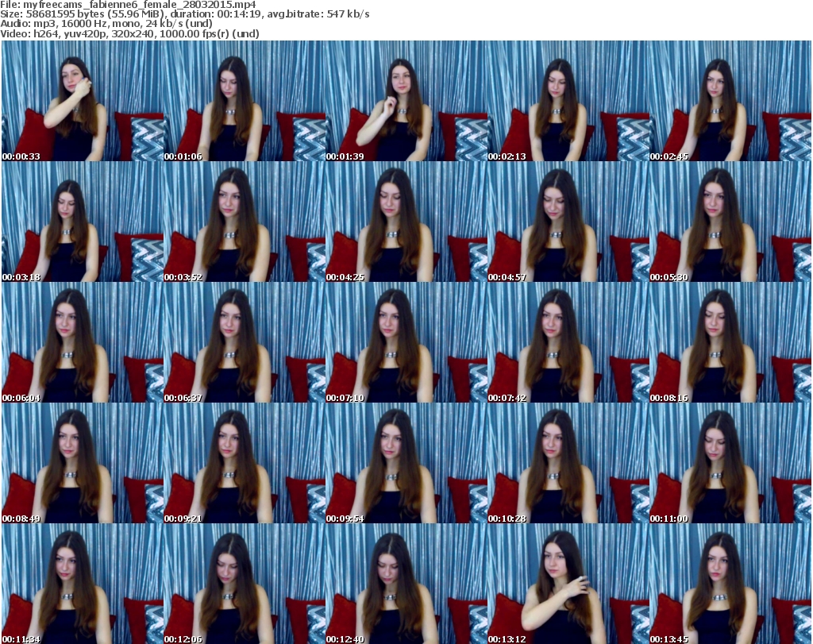Select the thumbnail stamped 00:02:45
This screenshot has width=813, height=644.
pyautogui.click(x=730, y=101)
